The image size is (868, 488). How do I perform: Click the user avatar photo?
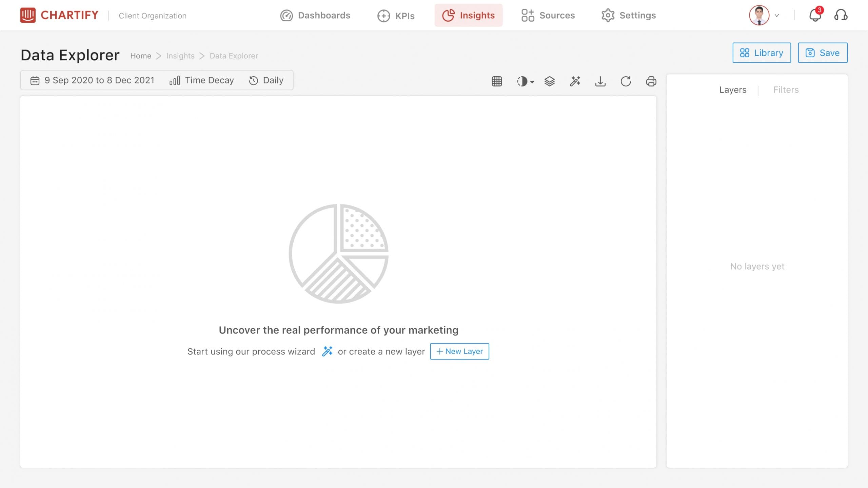click(x=759, y=15)
